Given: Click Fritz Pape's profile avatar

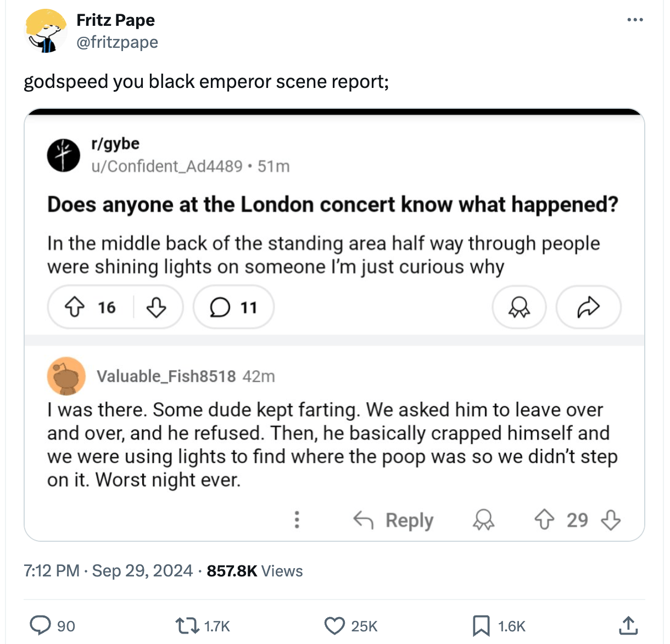Looking at the screenshot, I should pyautogui.click(x=46, y=31).
